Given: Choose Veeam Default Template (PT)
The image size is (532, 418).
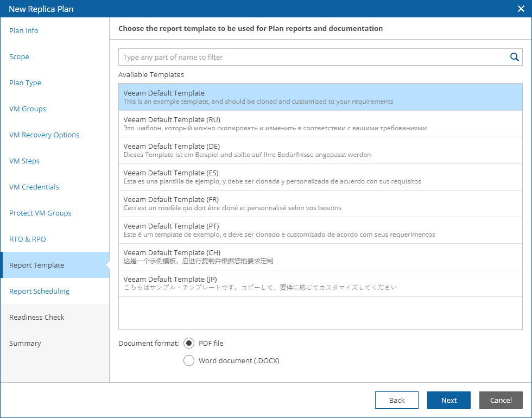Looking at the screenshot, I should [x=320, y=230].
